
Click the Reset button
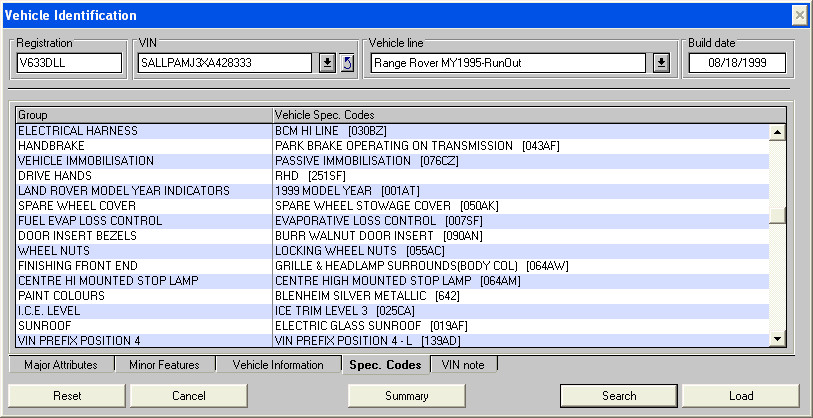pos(67,396)
